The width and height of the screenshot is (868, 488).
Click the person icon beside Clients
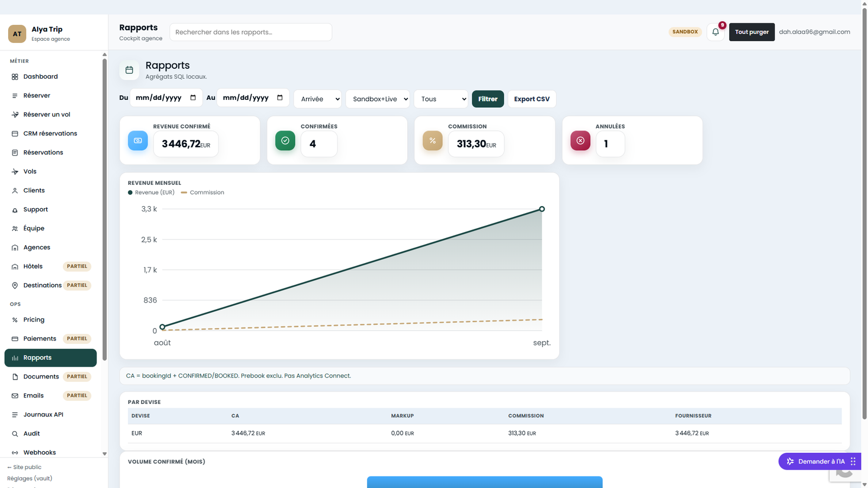pos(15,191)
